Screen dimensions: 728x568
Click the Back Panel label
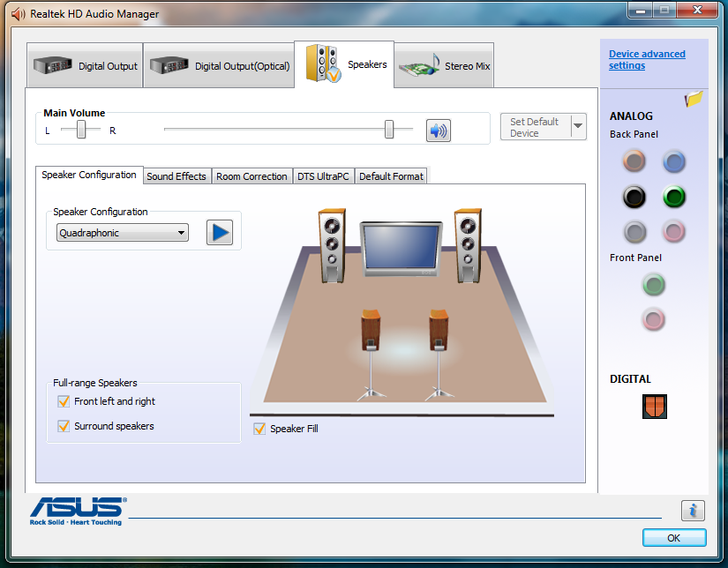(634, 134)
